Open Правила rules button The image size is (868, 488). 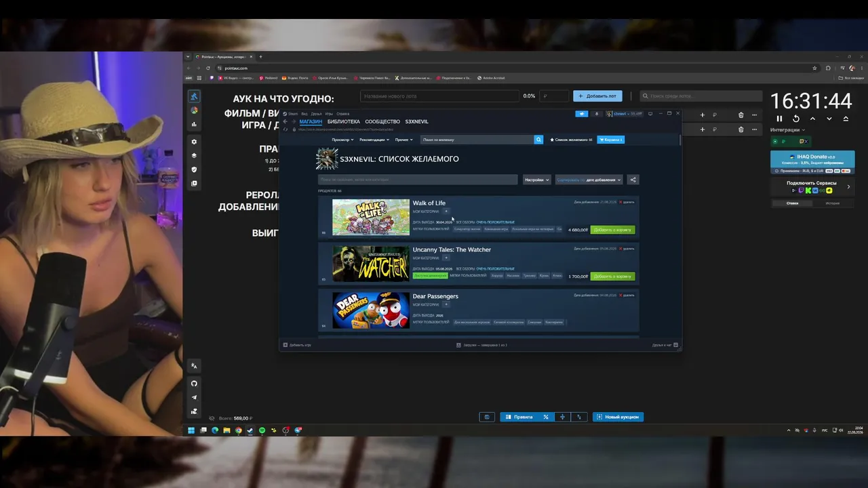(x=519, y=417)
